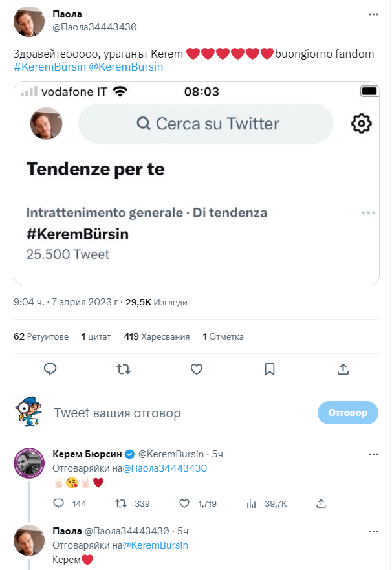Open the #KeremBürsın hashtag link
The height and width of the screenshot is (570, 392).
pyautogui.click(x=49, y=67)
